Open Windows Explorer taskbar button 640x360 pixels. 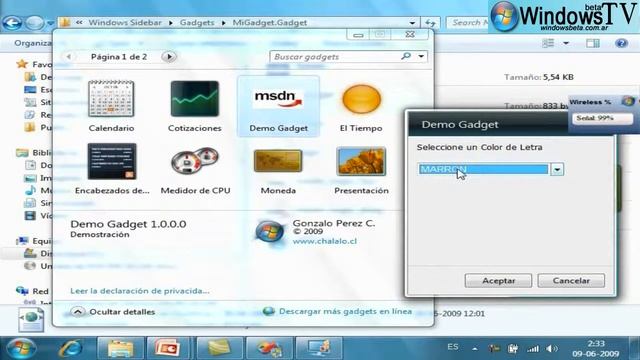pos(120,348)
